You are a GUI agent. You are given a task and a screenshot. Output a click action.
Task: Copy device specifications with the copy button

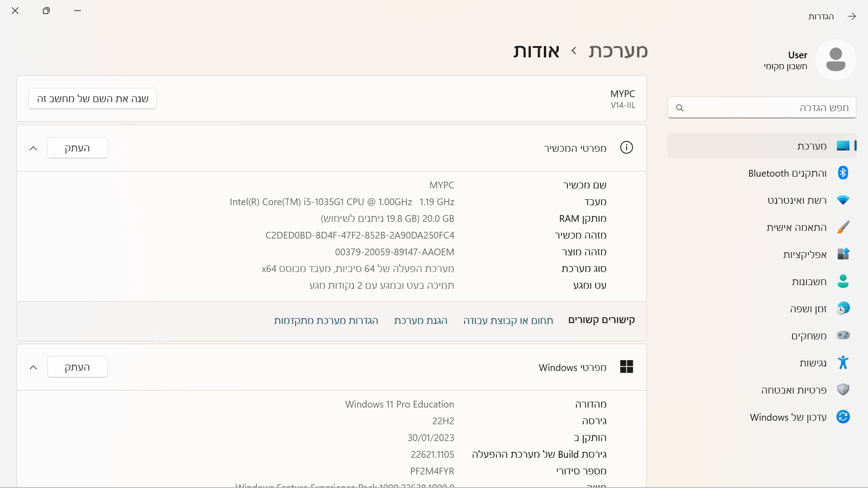[x=77, y=148]
